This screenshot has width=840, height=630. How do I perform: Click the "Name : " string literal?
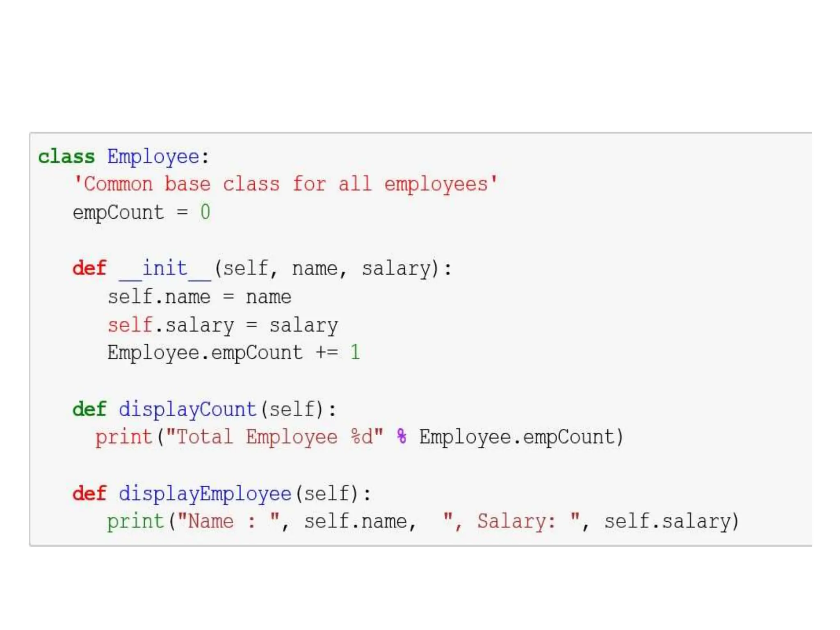pyautogui.click(x=228, y=522)
